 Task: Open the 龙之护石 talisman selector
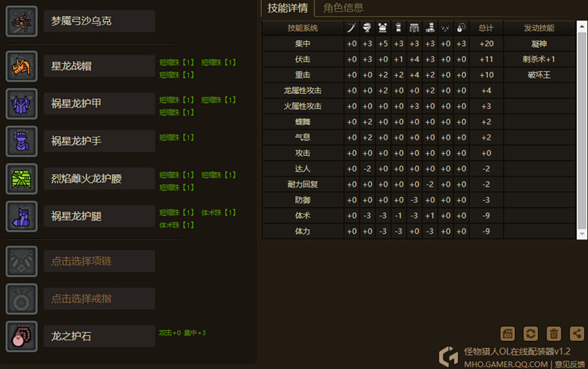pyautogui.click(x=99, y=336)
